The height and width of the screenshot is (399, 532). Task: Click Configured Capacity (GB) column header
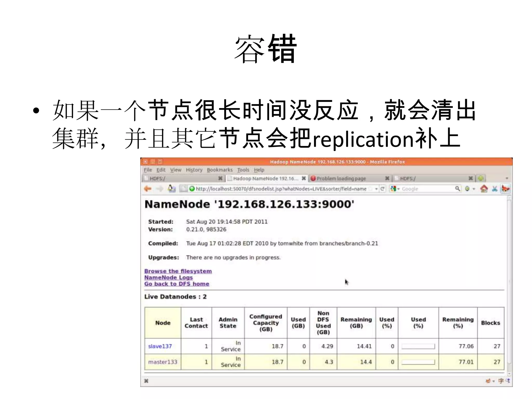266,323
